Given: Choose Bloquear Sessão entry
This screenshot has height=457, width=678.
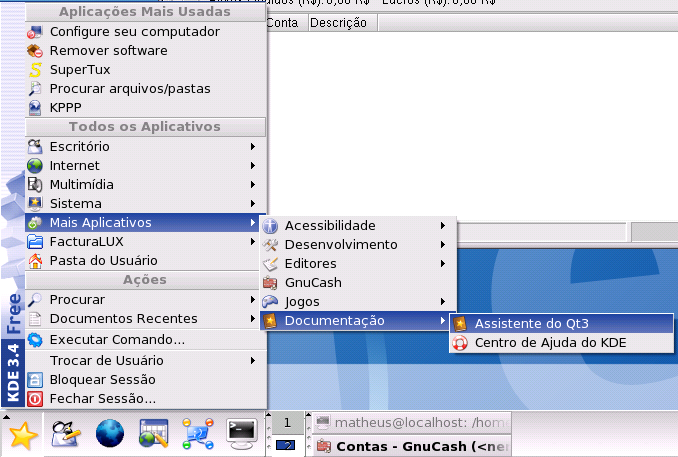Looking at the screenshot, I should point(145,380).
